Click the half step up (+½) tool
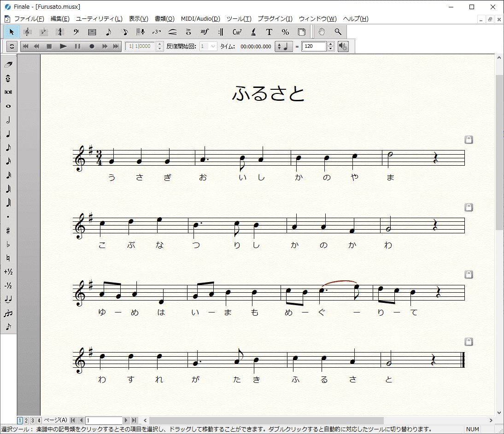 8,272
